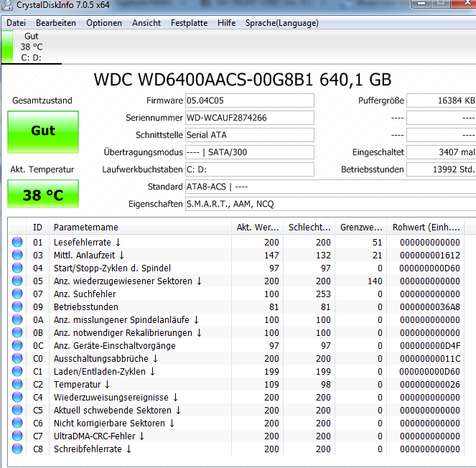Select raw value 000000000D4F
Viewport: 476px width, 468px height.
(x=429, y=346)
